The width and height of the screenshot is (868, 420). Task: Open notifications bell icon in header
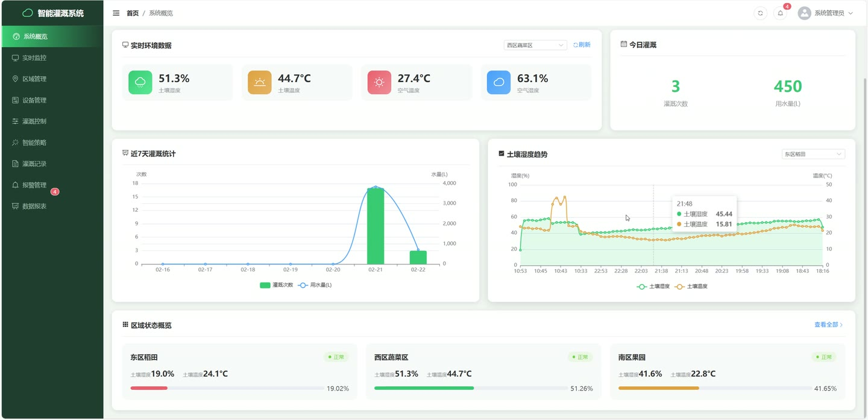point(781,13)
